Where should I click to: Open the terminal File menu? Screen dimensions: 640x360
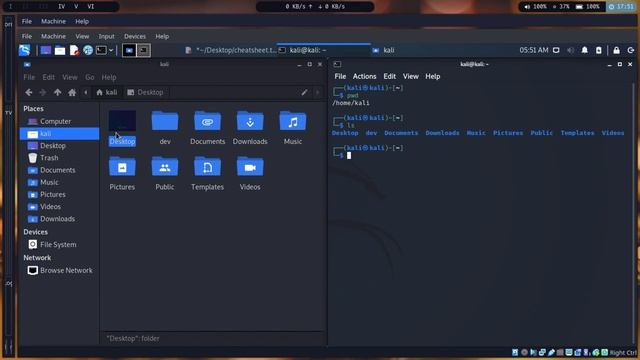pos(340,76)
